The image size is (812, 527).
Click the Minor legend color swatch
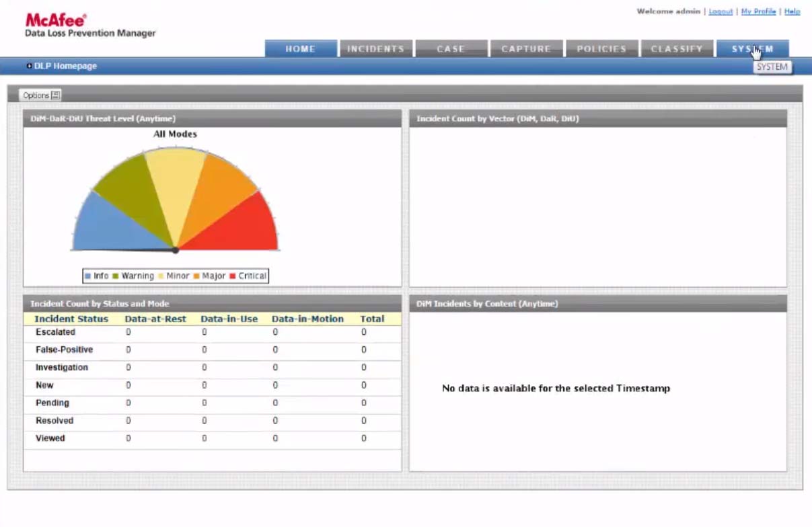(161, 276)
